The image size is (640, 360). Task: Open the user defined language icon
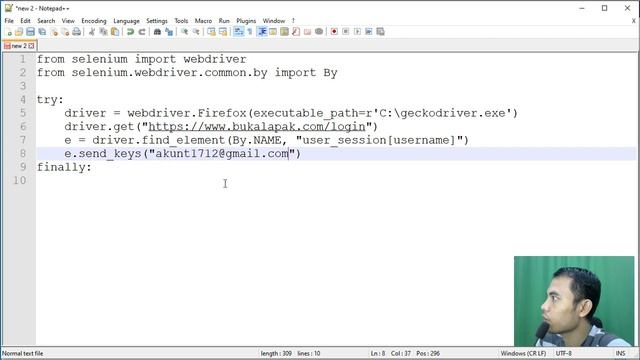click(x=273, y=32)
